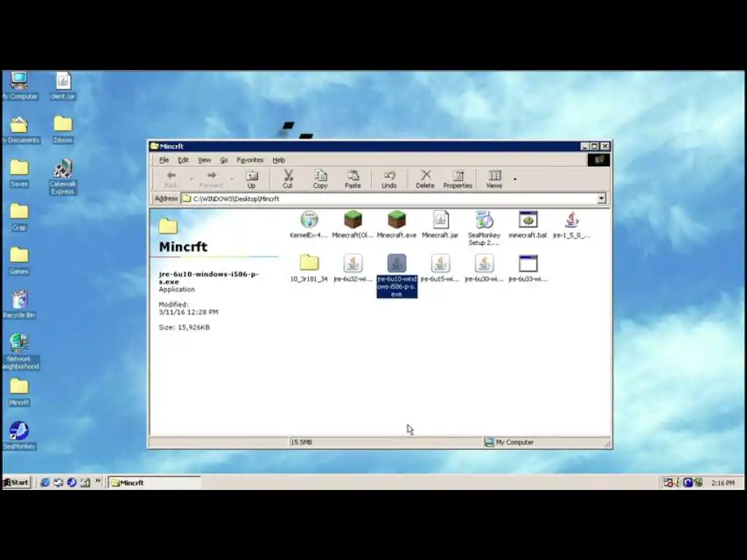Viewport: 747px width, 560px height.
Task: Open the Help menu
Action: (279, 160)
